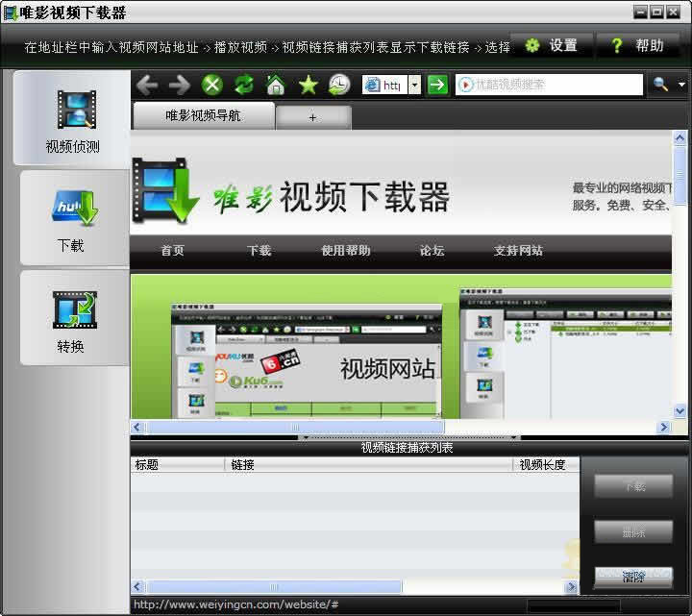This screenshot has width=692, height=616.
Task: Refresh the page with green arrows icon
Action: pos(244,86)
